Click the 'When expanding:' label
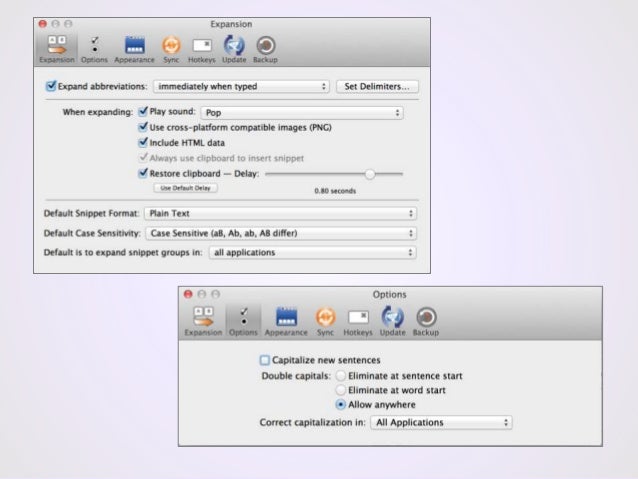This screenshot has height=479, width=638. (98, 112)
